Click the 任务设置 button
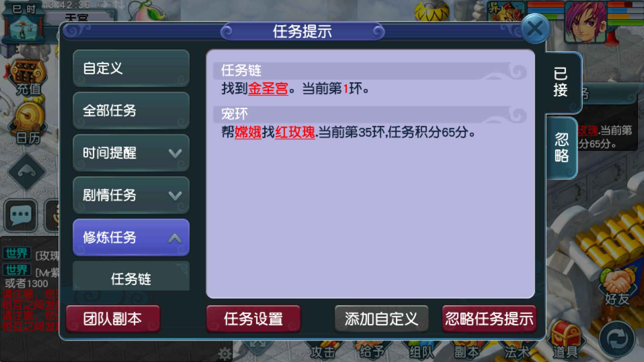The height and width of the screenshot is (362, 644). coord(253,319)
